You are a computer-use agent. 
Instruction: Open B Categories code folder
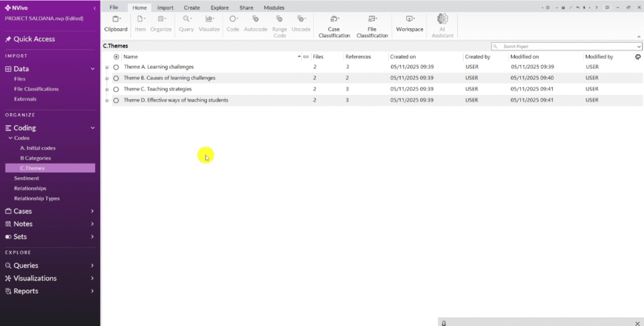click(35, 158)
